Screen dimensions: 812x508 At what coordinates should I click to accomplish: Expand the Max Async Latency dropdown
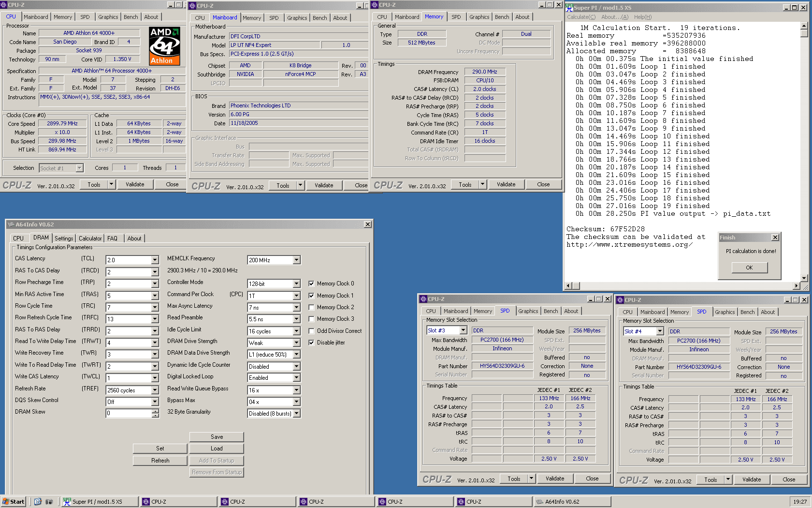297,308
